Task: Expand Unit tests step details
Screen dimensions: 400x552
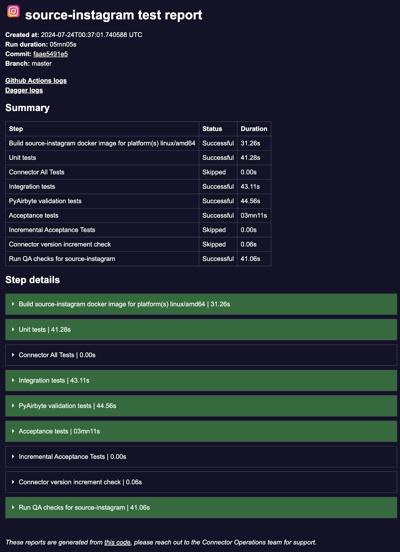Action: [201, 330]
